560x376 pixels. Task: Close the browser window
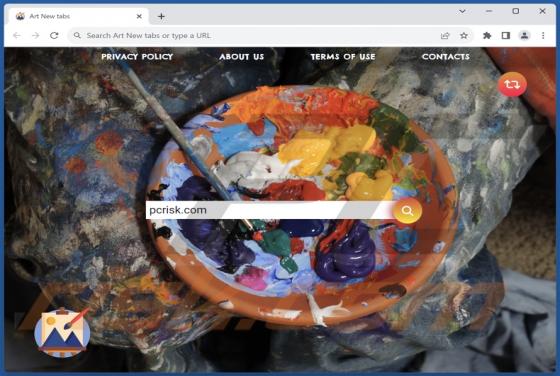coord(542,11)
